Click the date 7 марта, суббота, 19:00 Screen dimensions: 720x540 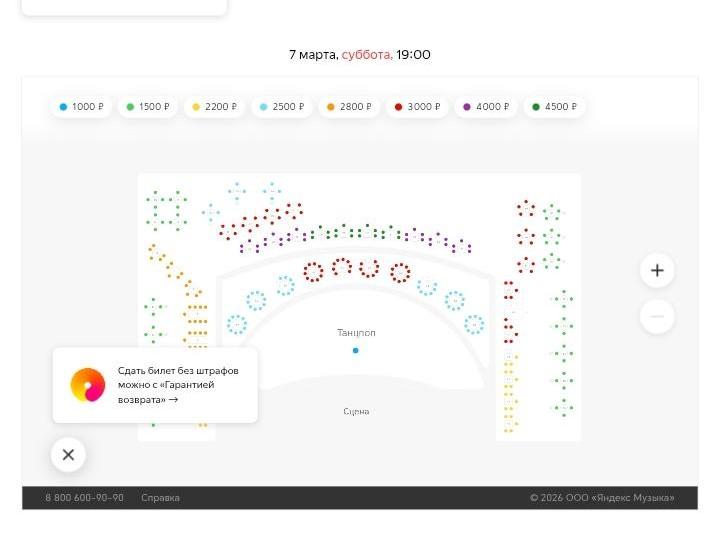tap(359, 55)
